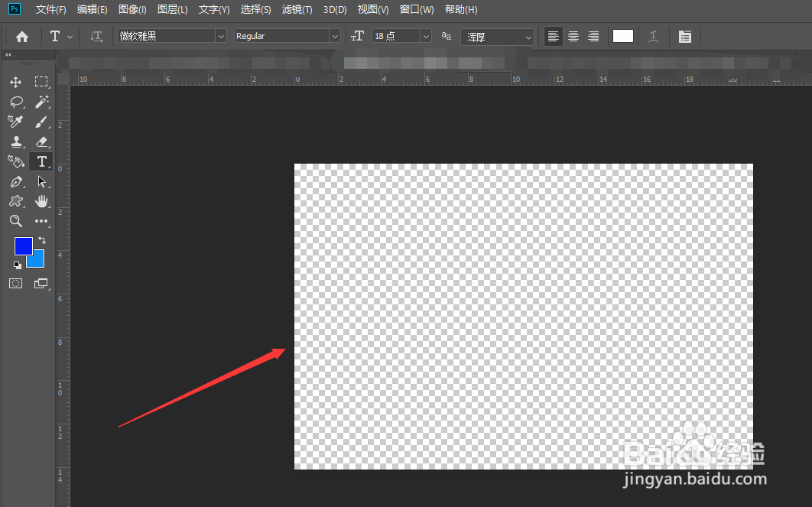The width and height of the screenshot is (812, 507).
Task: Open the 图层 menu
Action: 171,10
